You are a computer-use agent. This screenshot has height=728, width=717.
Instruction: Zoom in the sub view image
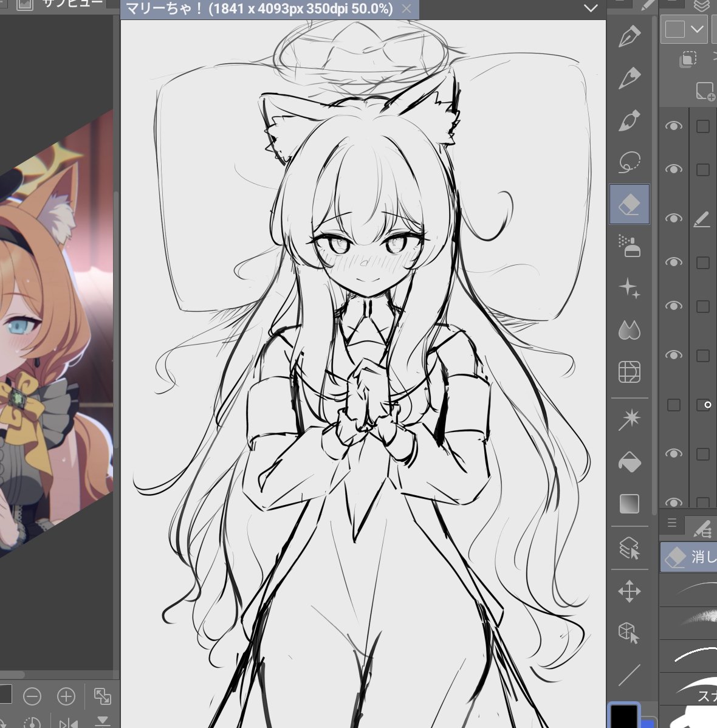click(66, 696)
